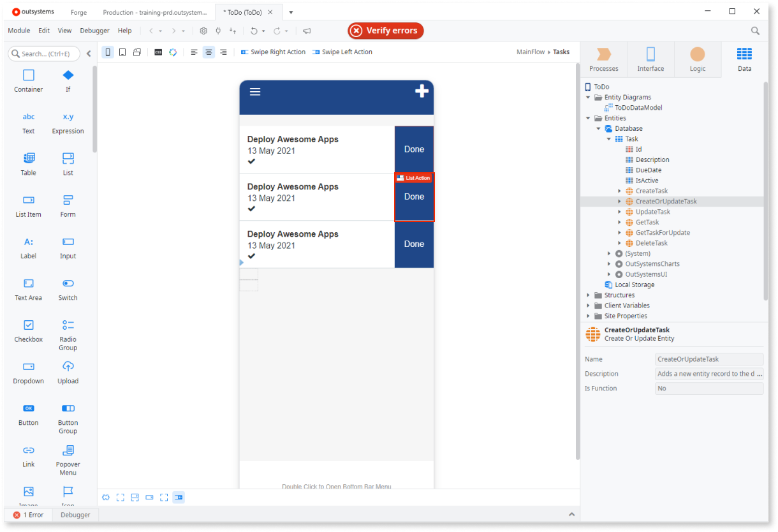Screen dimensions: 778x532
Task: Open the theme style editor icon
Action: [x=173, y=52]
